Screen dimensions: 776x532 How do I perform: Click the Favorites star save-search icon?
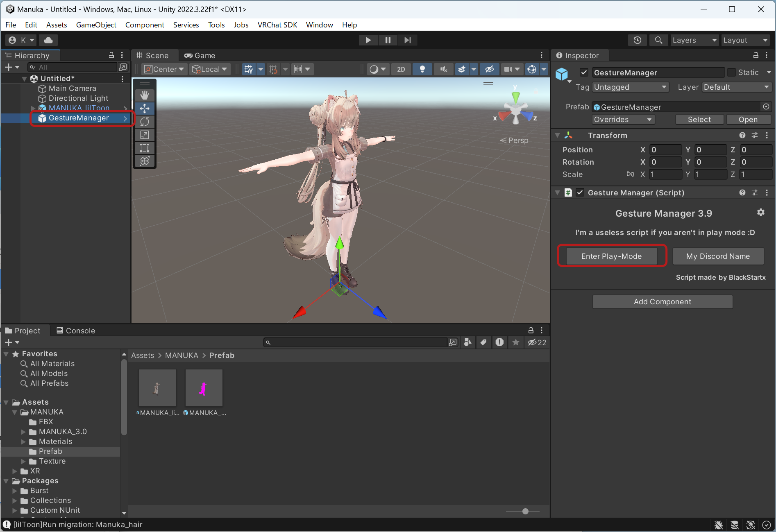pos(516,342)
